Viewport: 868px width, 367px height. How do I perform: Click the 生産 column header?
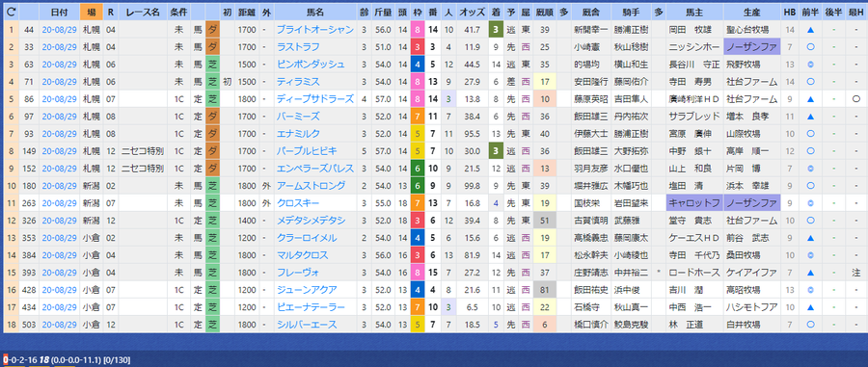(x=751, y=12)
